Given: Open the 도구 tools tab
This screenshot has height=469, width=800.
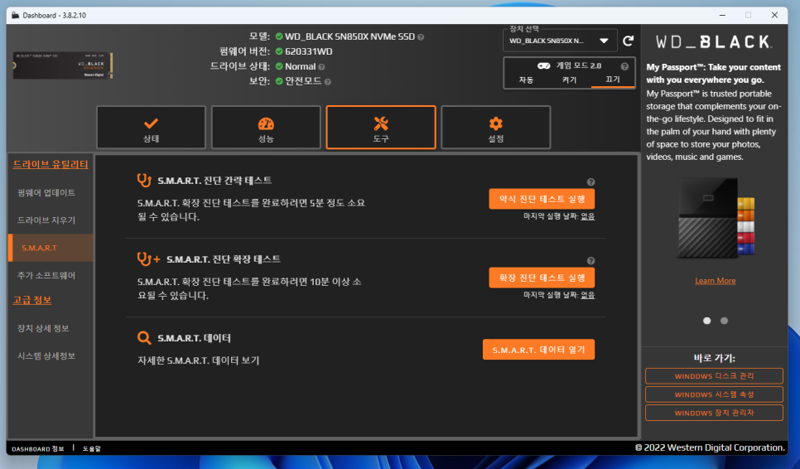Looking at the screenshot, I should pos(381,128).
